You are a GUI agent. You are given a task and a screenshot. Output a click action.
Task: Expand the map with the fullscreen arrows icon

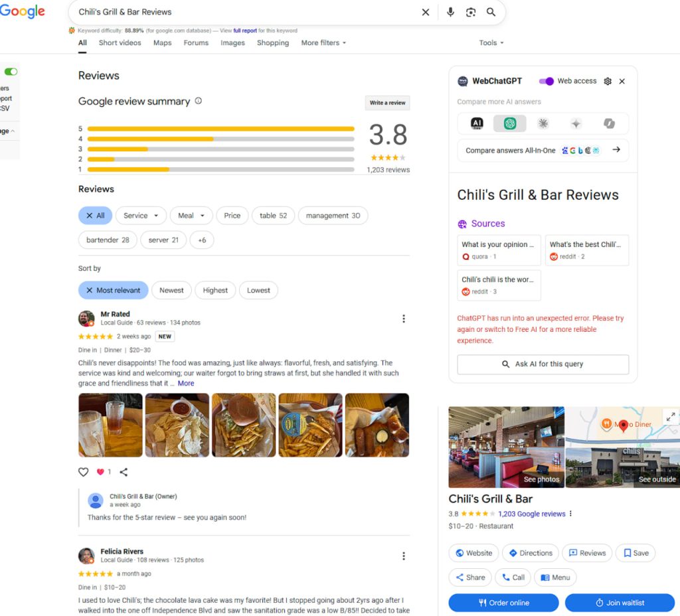pyautogui.click(x=671, y=417)
